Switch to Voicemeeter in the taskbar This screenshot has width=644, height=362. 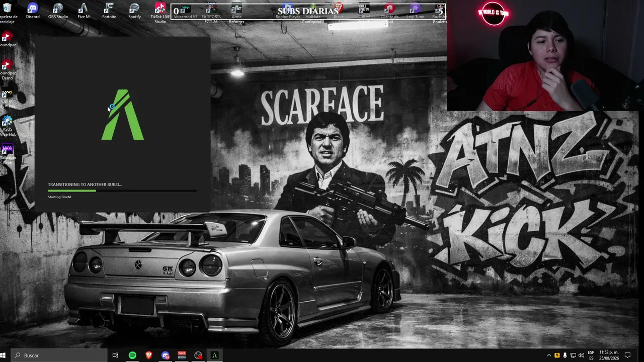tap(182, 355)
